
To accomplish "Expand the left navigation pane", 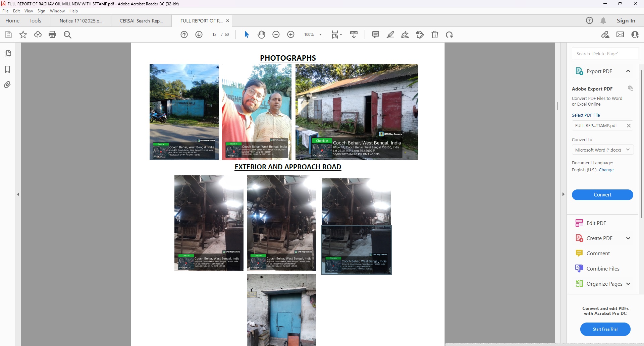I will pos(18,194).
